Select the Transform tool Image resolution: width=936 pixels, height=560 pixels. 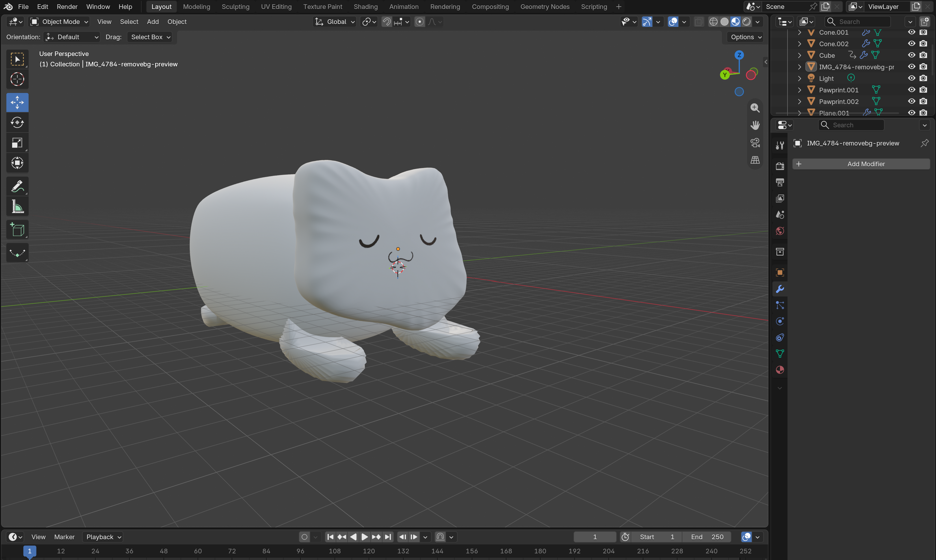click(17, 163)
